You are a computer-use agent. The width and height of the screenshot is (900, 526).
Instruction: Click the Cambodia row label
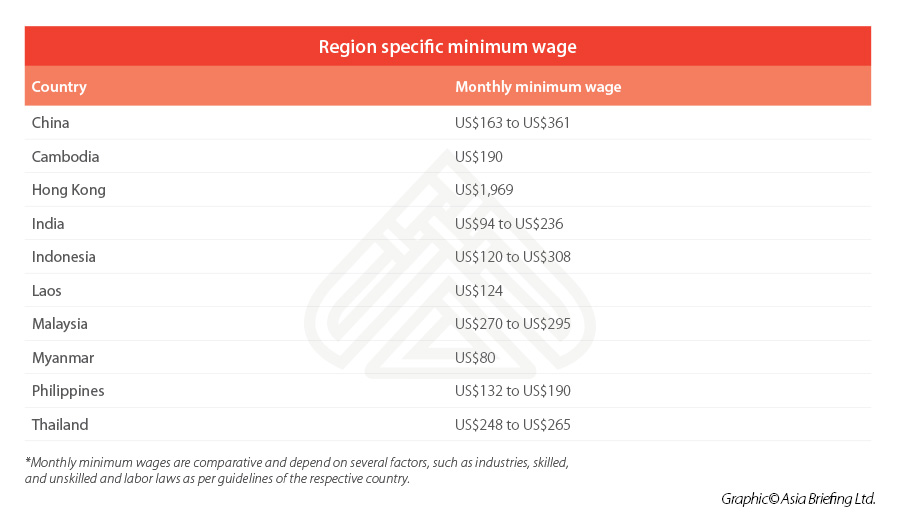click(x=65, y=157)
